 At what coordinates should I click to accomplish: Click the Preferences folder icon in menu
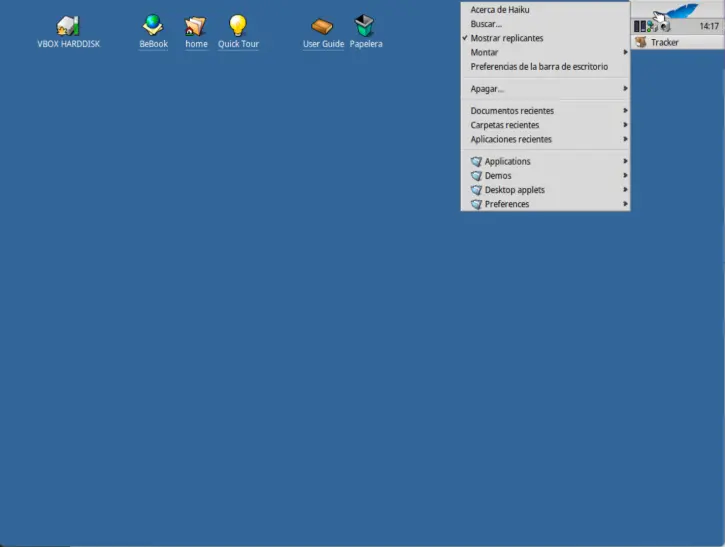476,204
